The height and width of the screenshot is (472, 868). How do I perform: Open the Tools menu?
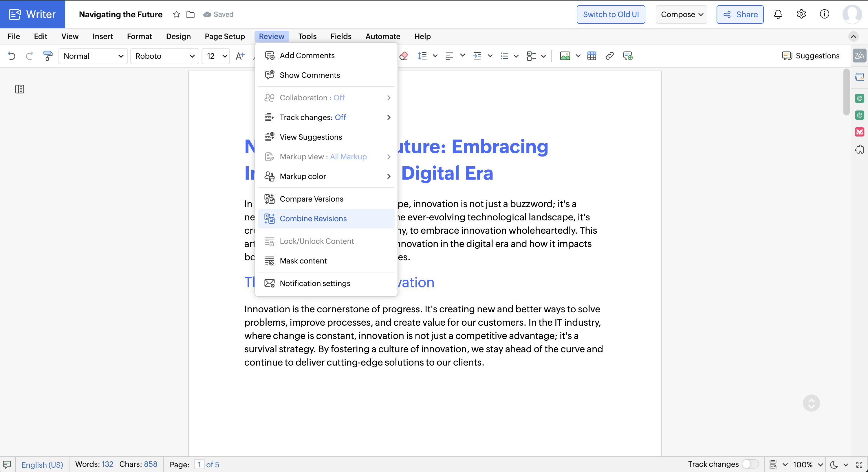pyautogui.click(x=307, y=36)
